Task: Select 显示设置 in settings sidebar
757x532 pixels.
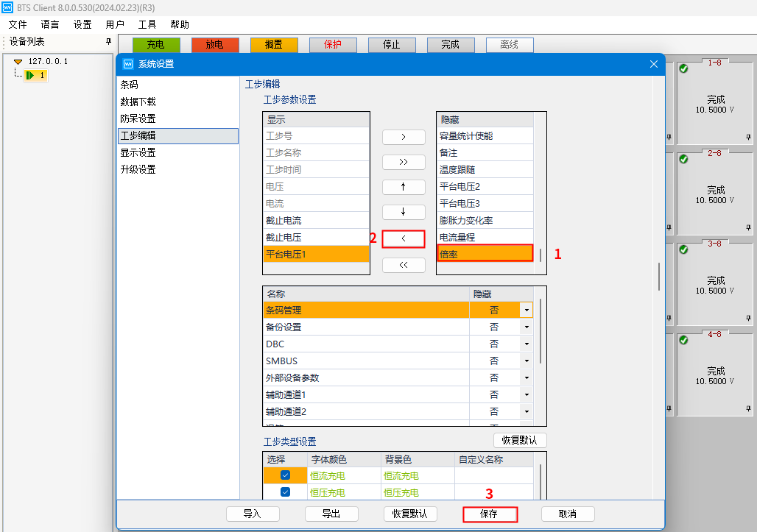Action: [x=178, y=153]
